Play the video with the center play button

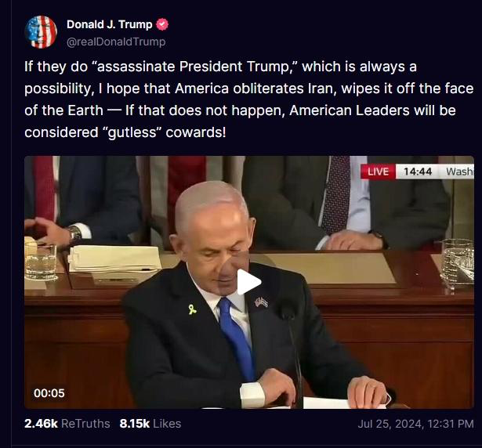pos(248,282)
